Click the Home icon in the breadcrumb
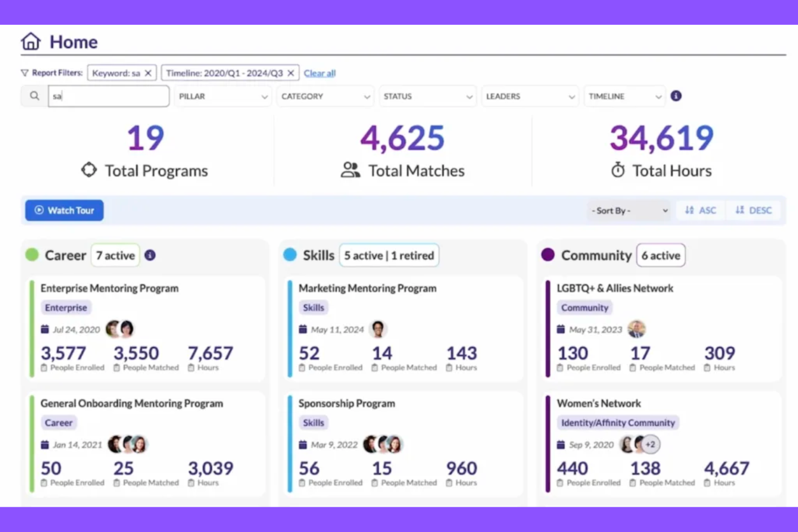Viewport: 798px width, 532px height. click(31, 40)
